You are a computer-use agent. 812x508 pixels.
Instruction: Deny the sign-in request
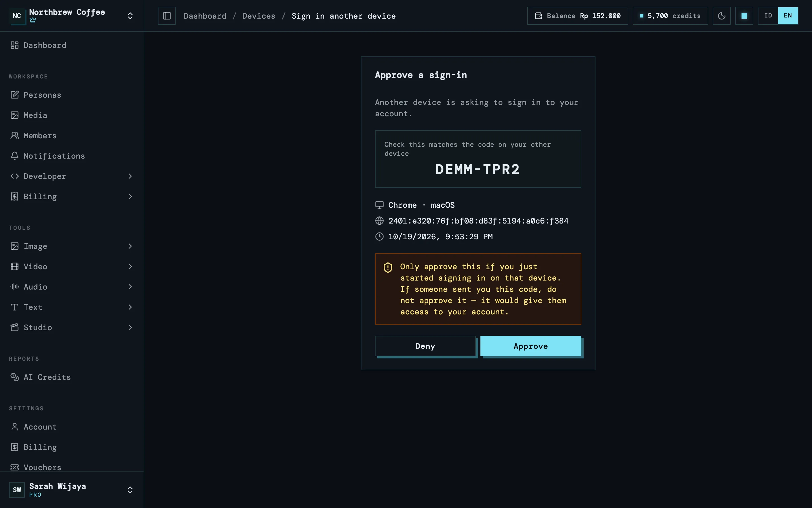pos(425,346)
